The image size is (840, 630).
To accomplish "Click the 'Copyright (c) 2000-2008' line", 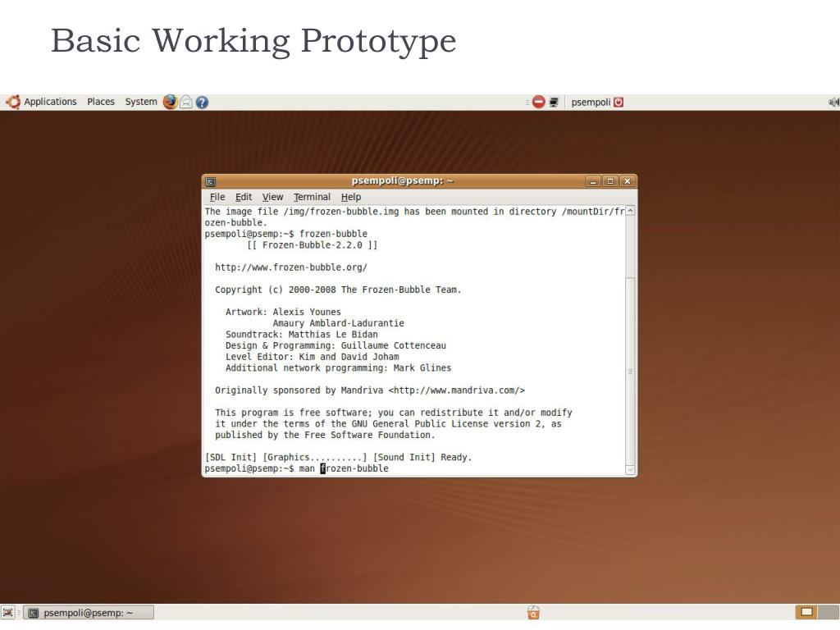I will click(338, 290).
